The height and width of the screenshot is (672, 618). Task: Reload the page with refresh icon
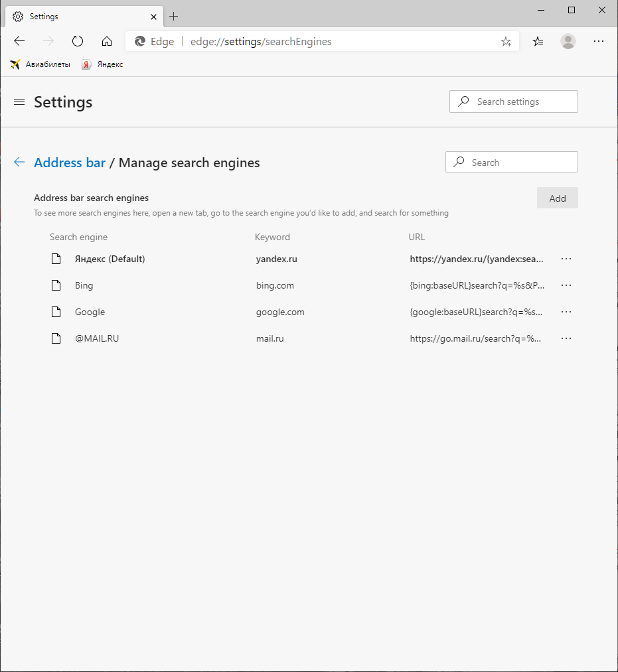(78, 41)
